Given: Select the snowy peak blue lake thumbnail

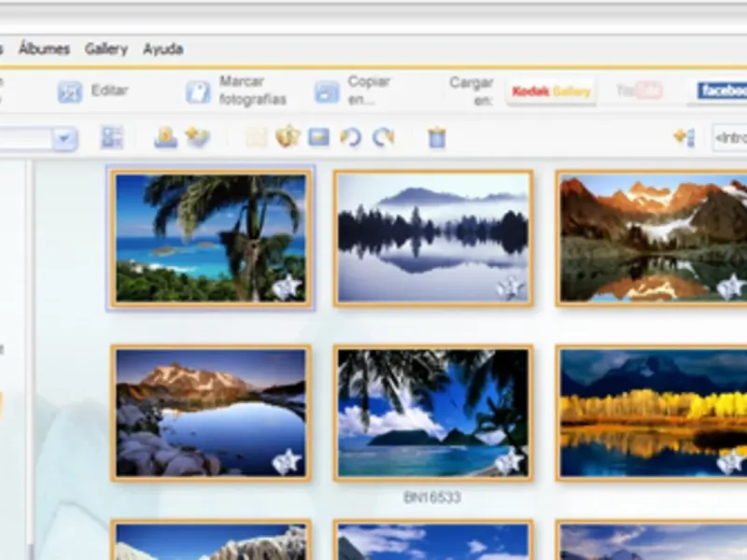Looking at the screenshot, I should [211, 413].
